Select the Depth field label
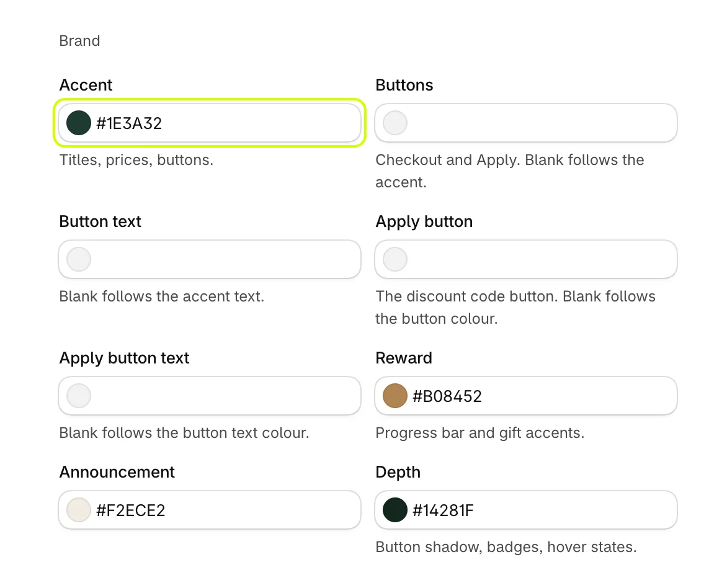The image size is (727, 588). point(398,472)
